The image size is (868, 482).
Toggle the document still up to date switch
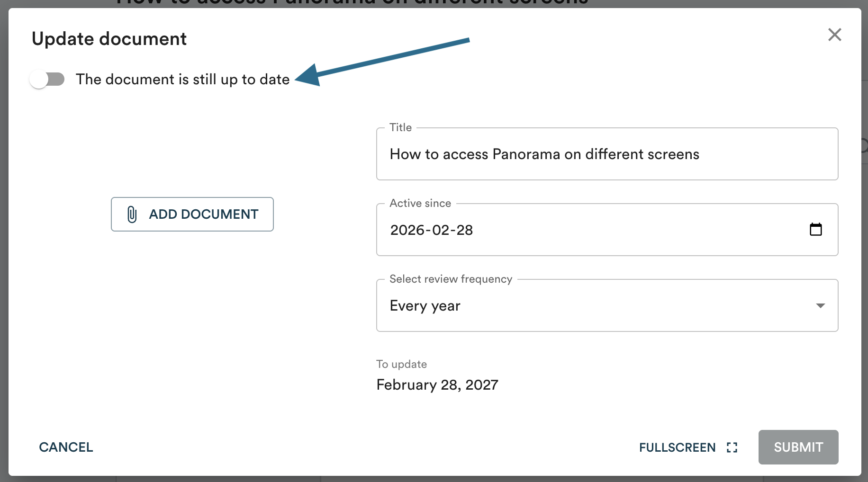[47, 79]
